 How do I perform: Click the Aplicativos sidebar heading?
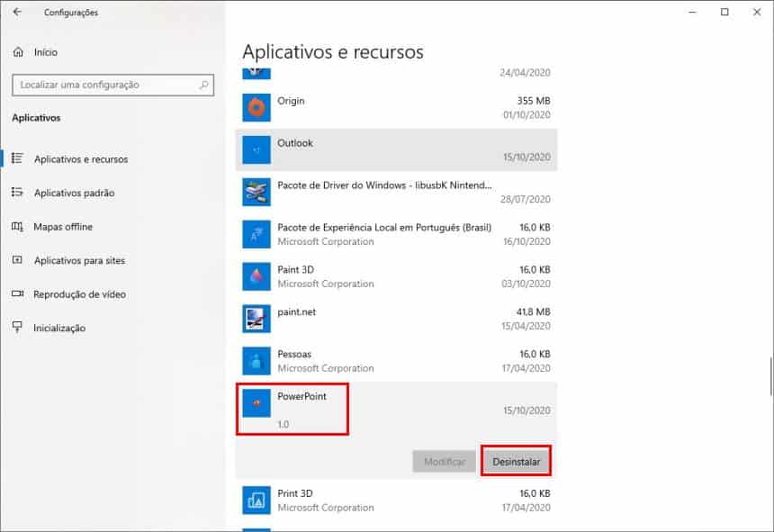[37, 118]
